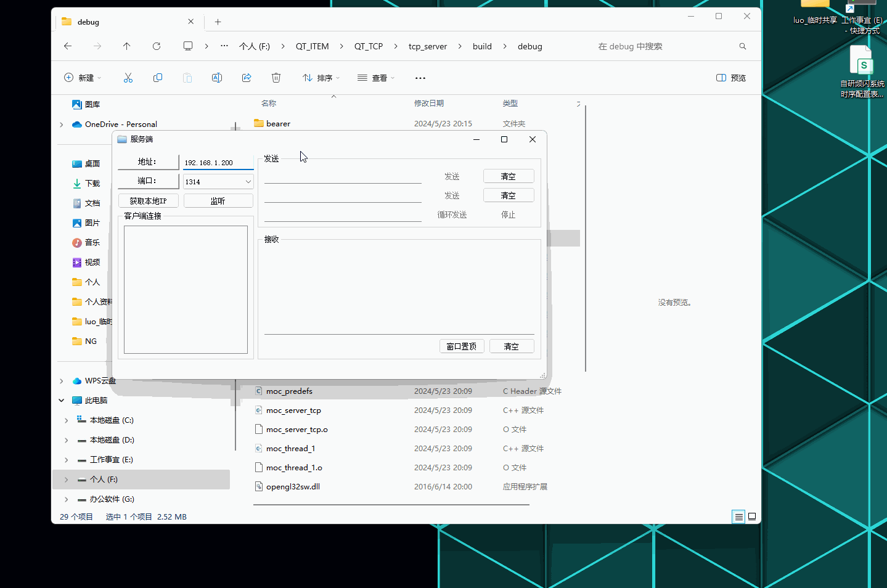The height and width of the screenshot is (588, 887).
Task: Select QT_ITEM in the breadcrumb path
Action: click(x=313, y=46)
